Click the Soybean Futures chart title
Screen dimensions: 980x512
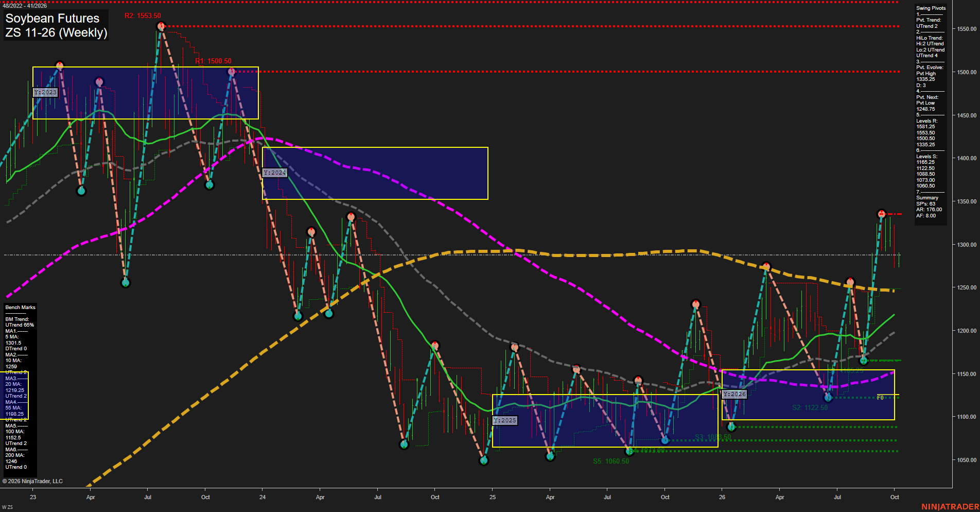pos(52,19)
